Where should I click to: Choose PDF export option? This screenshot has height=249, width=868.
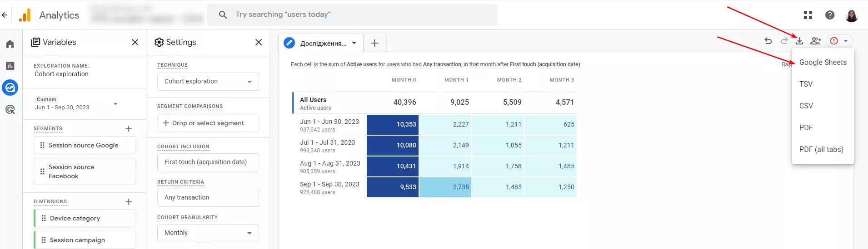pyautogui.click(x=823, y=128)
